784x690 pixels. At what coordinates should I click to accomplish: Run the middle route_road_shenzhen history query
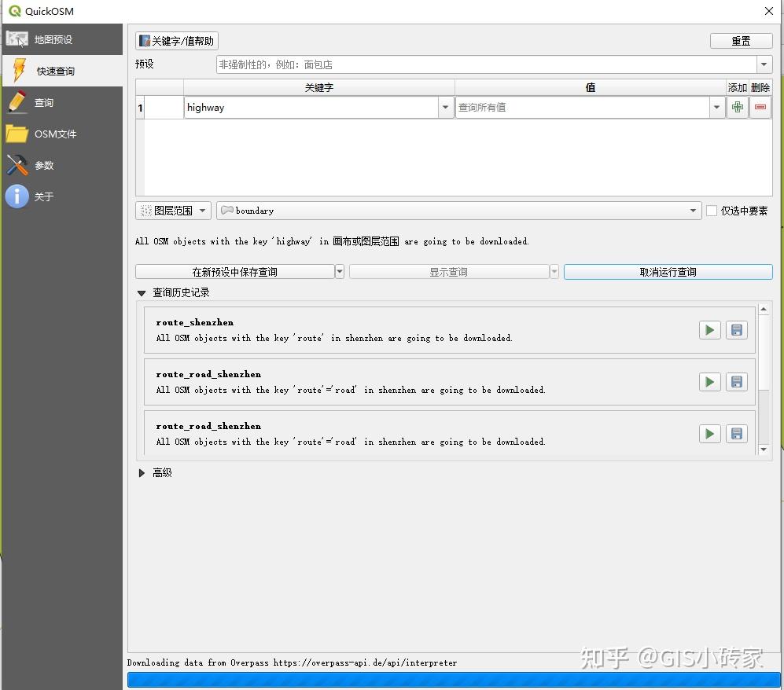click(709, 382)
